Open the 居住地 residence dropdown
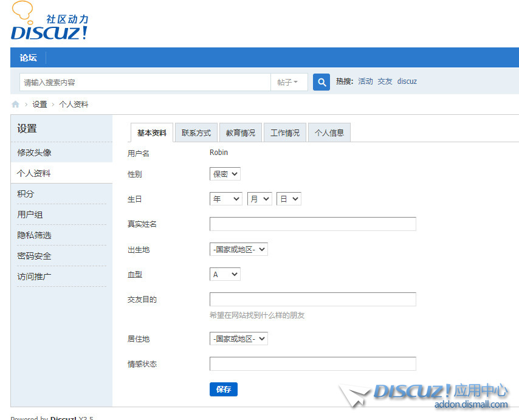Screen dimensions: 519x420 [x=238, y=339]
